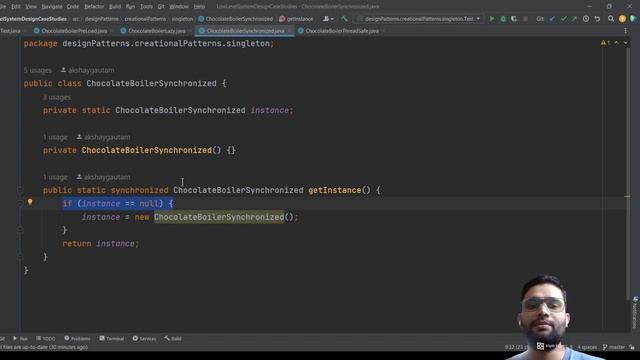This screenshot has width=640, height=360.
Task: Click the quick-fix light bulb in gutter
Action: point(30,202)
